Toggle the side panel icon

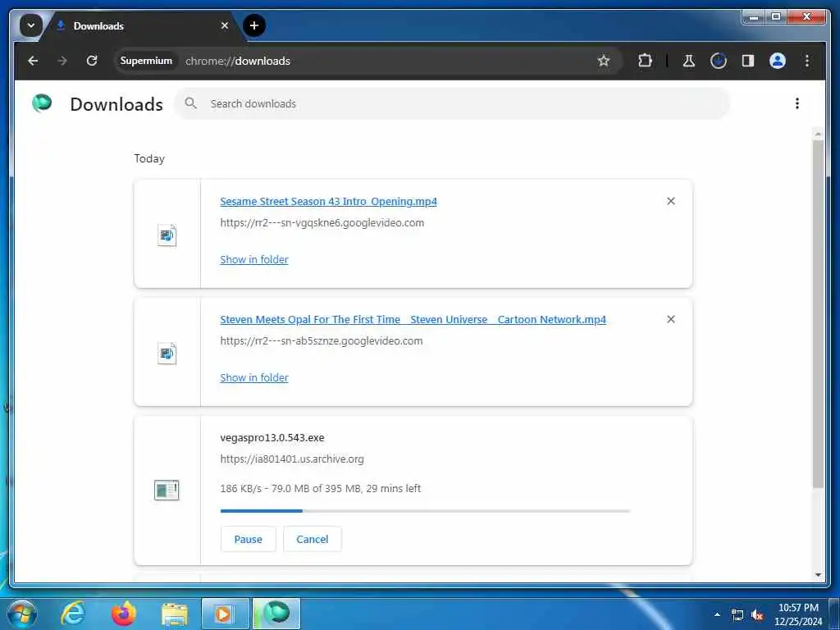point(748,61)
